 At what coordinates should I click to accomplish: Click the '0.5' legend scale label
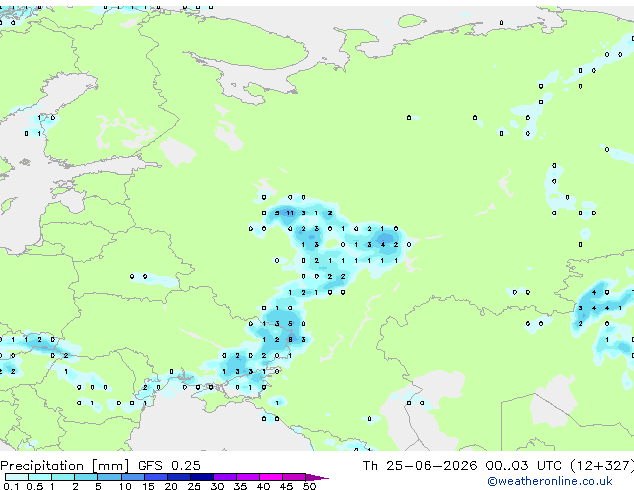35,486
